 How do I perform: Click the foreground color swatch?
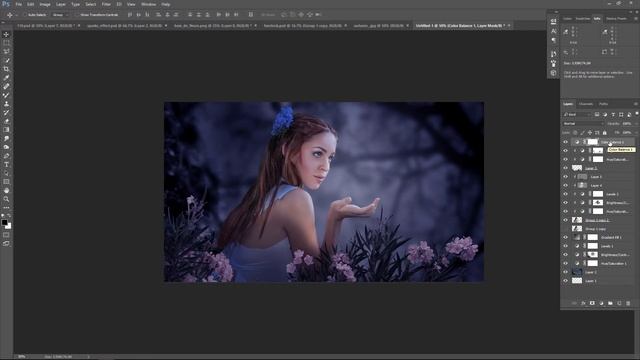(x=4, y=222)
